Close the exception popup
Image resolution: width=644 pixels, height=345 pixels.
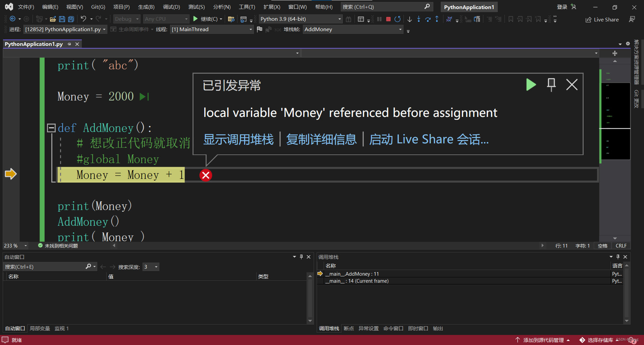click(572, 85)
